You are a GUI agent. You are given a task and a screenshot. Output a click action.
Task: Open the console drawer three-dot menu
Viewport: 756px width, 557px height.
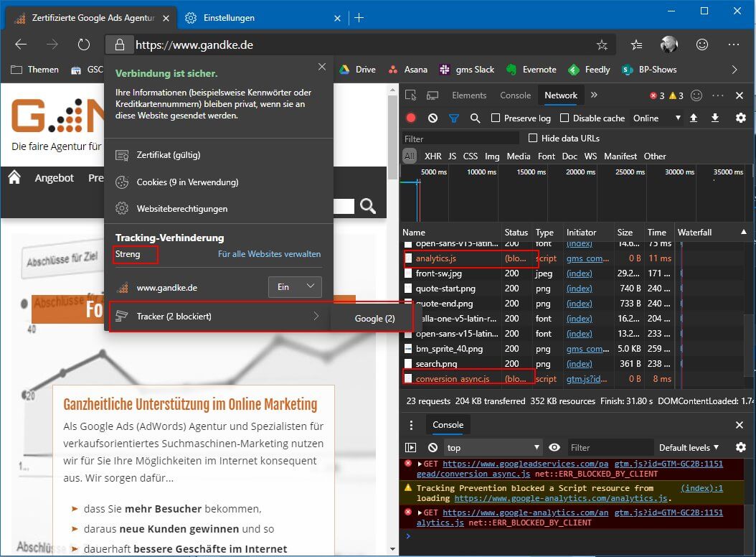(x=411, y=425)
